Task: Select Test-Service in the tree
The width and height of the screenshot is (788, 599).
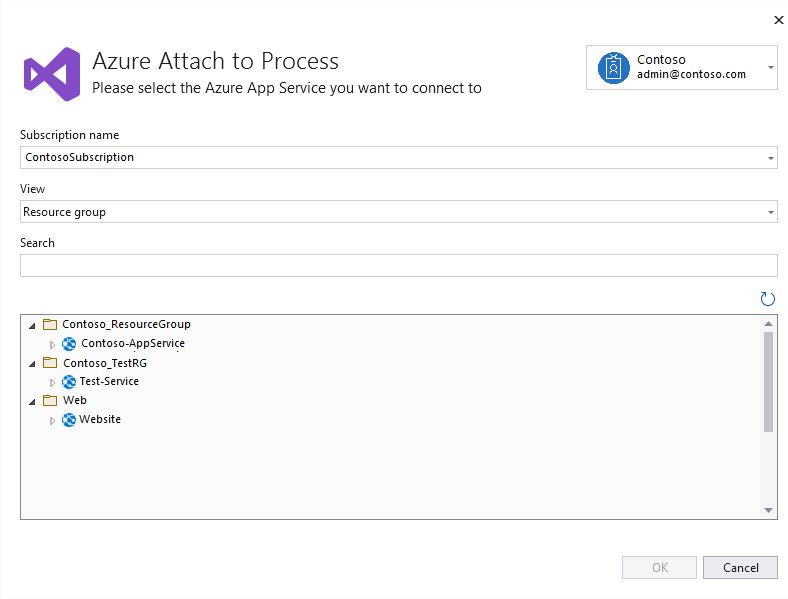Action: 109,381
